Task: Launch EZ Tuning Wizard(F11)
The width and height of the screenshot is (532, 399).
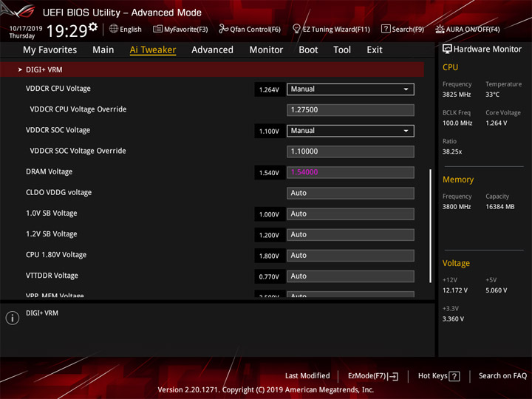Action: click(x=331, y=29)
